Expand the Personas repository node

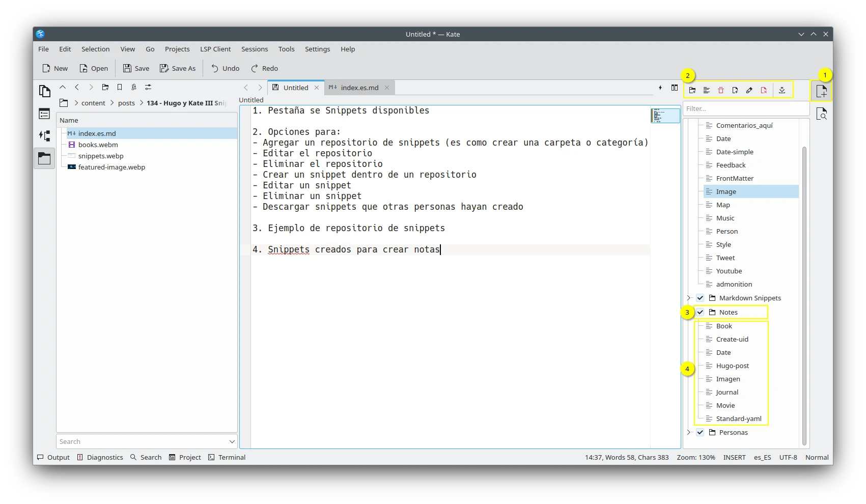click(689, 432)
